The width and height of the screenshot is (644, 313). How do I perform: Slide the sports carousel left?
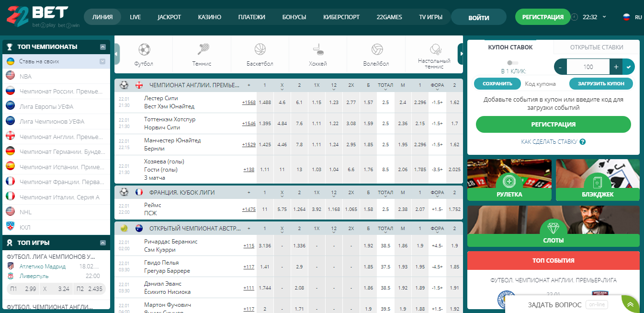pyautogui.click(x=117, y=54)
